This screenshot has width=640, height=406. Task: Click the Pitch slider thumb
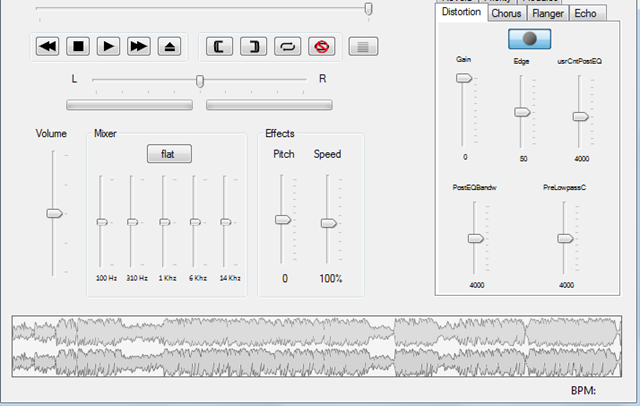[283, 220]
